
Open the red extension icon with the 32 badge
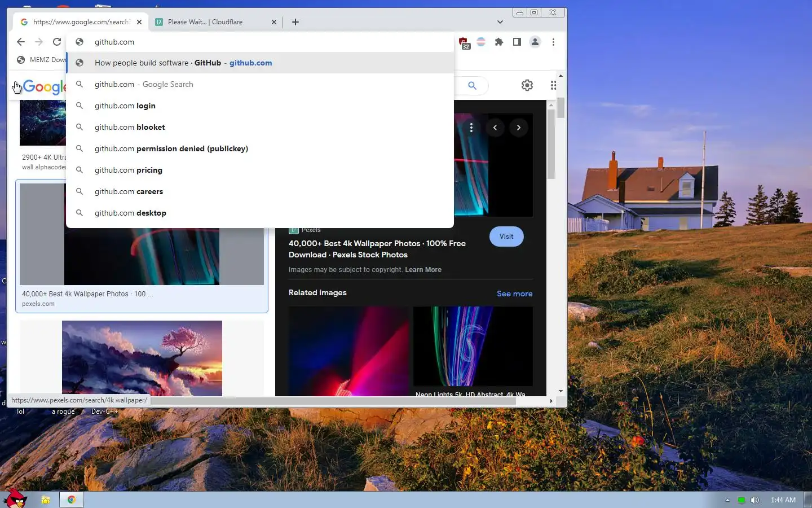coord(464,42)
